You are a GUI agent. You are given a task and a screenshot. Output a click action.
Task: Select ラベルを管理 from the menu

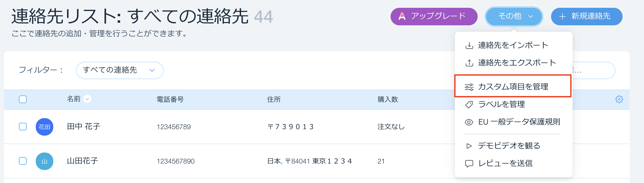(501, 104)
